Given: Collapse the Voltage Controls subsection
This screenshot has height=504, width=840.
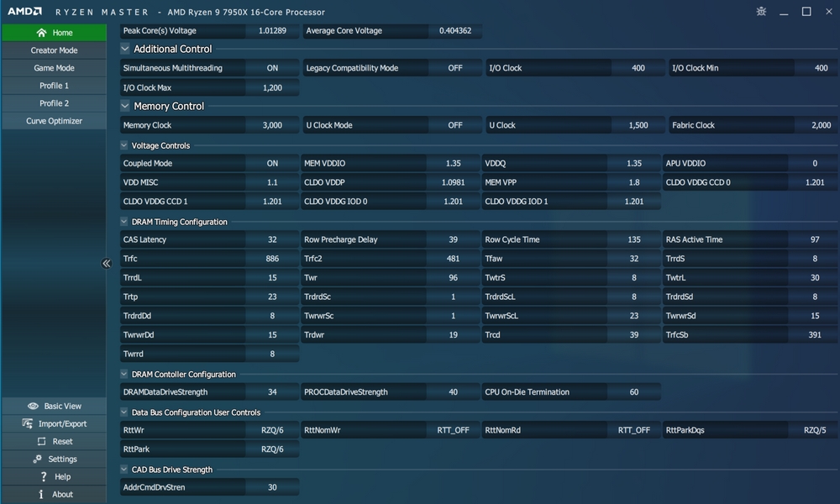Looking at the screenshot, I should click(123, 145).
